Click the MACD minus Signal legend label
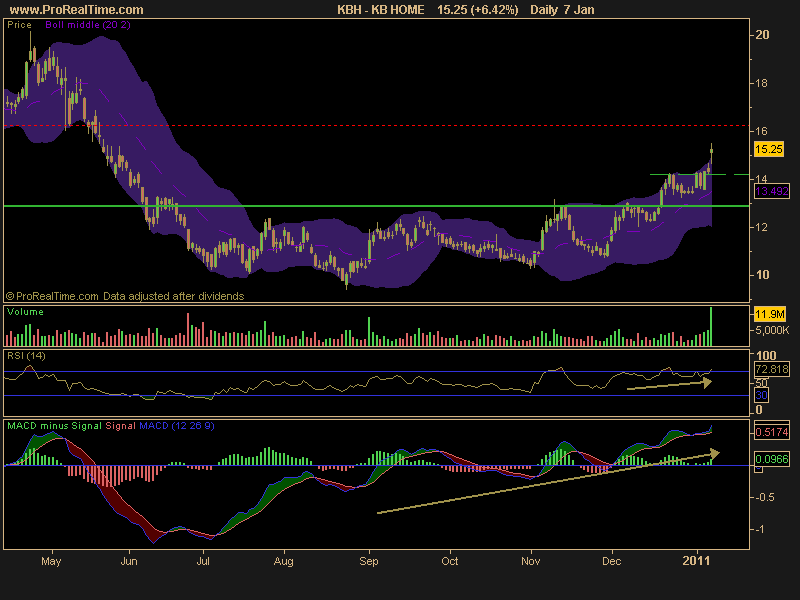Image resolution: width=800 pixels, height=600 pixels. pos(54,426)
